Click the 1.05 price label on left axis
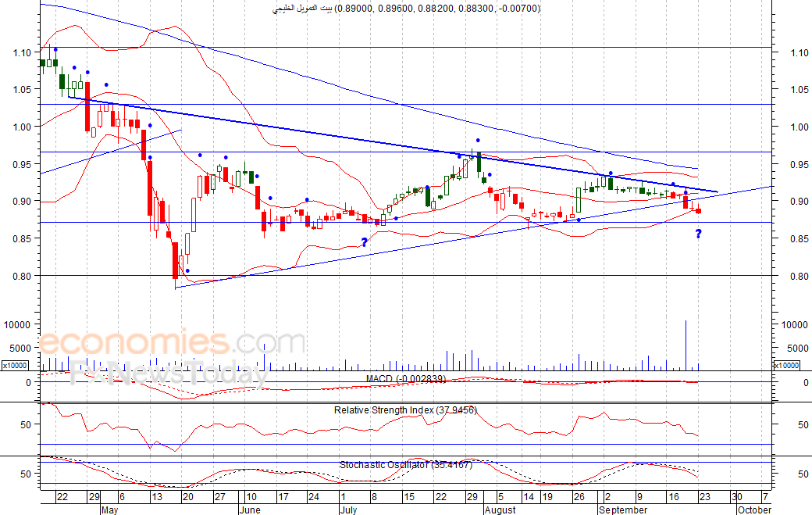Screen dimensions: 812x515 point(22,89)
